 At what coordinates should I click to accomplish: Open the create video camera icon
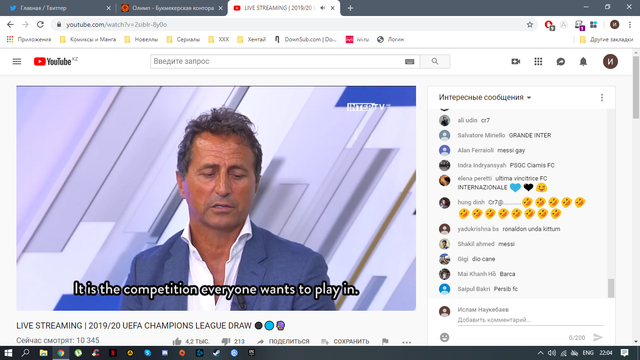pos(516,62)
